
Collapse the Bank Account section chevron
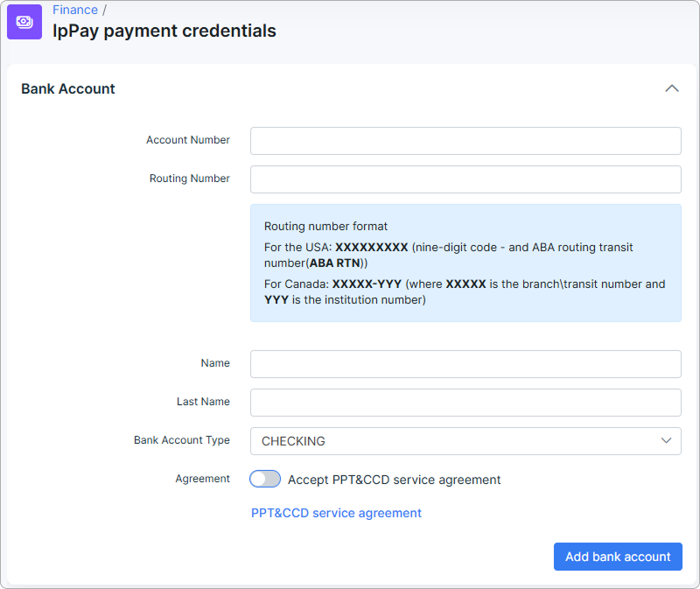[x=671, y=88]
